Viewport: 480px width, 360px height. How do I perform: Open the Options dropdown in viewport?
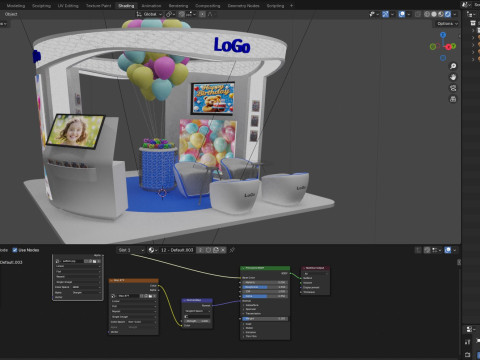(447, 24)
